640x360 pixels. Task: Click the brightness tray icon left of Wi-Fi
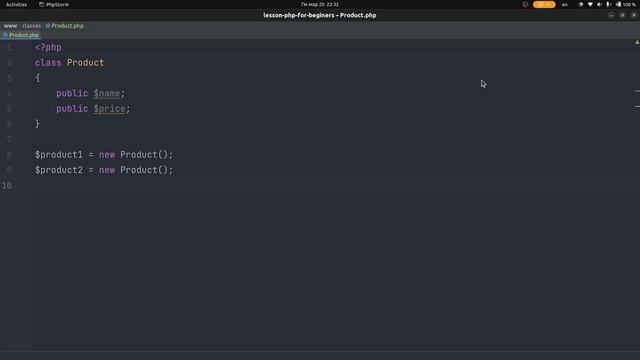pyautogui.click(x=581, y=4)
